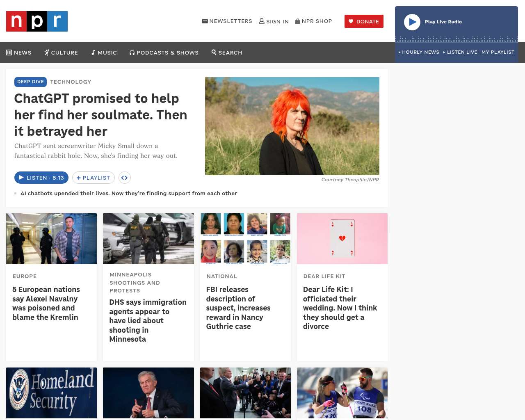525x420 pixels.
Task: Play the Hourly News stream
Action: pyautogui.click(x=419, y=52)
